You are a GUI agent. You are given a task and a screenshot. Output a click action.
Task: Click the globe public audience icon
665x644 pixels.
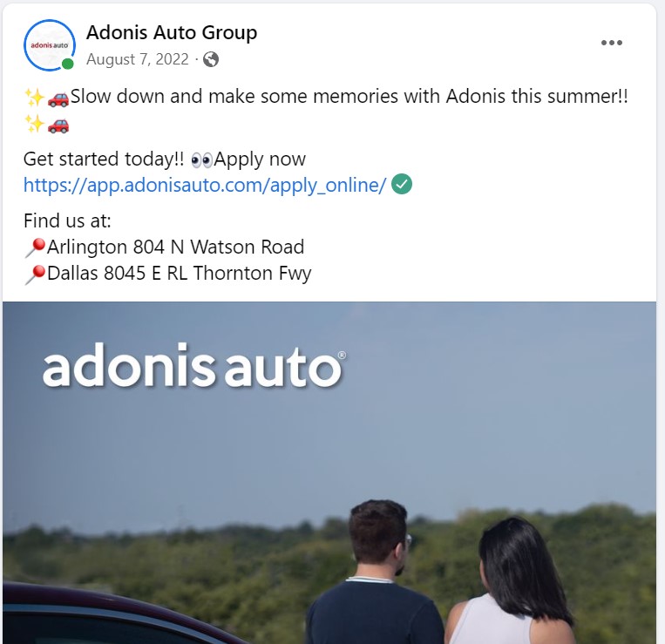211,59
